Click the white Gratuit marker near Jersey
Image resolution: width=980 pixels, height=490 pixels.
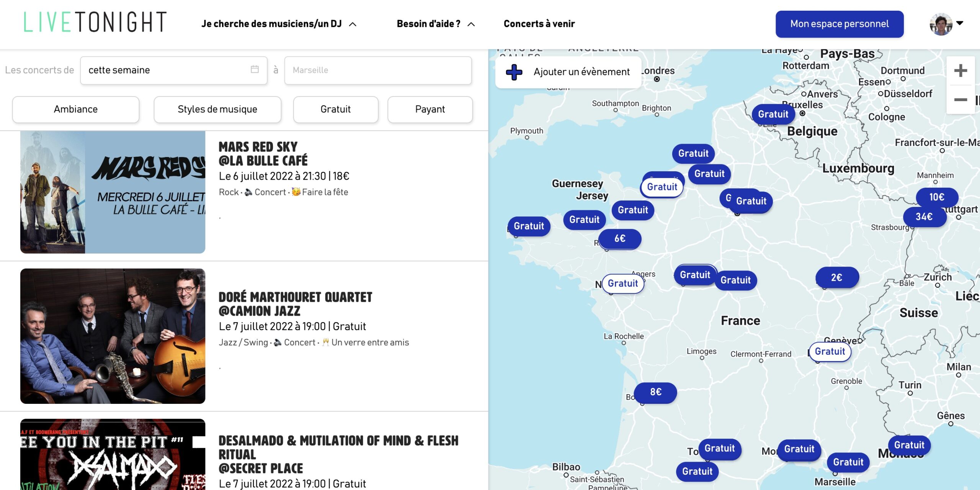point(662,187)
